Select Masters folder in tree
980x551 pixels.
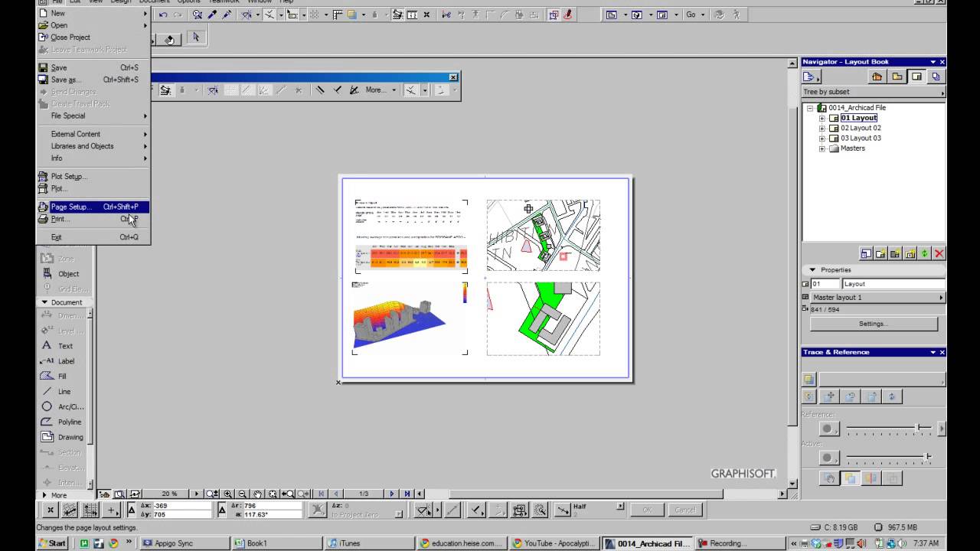click(853, 148)
